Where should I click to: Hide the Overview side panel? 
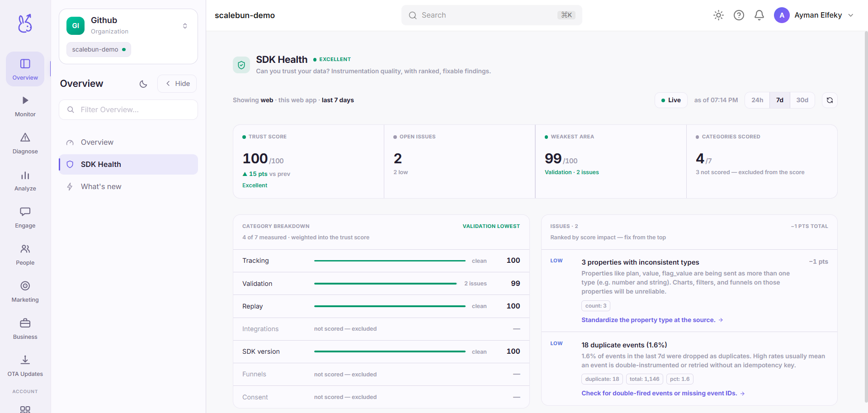177,84
